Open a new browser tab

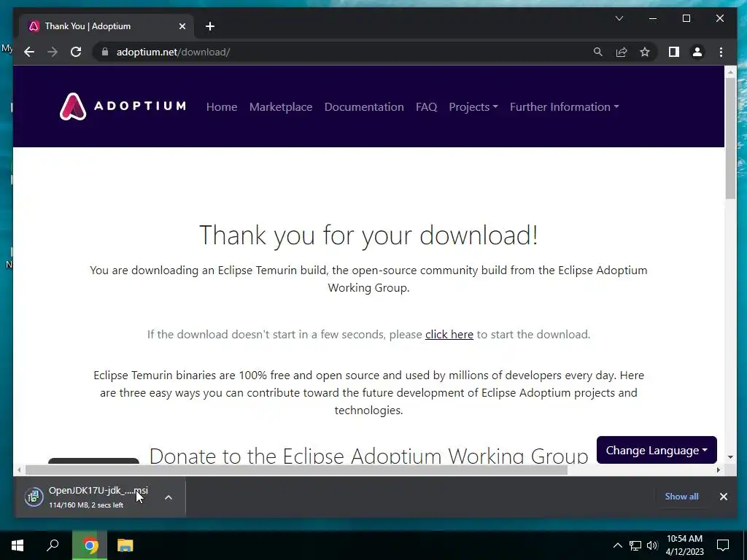pyautogui.click(x=210, y=26)
